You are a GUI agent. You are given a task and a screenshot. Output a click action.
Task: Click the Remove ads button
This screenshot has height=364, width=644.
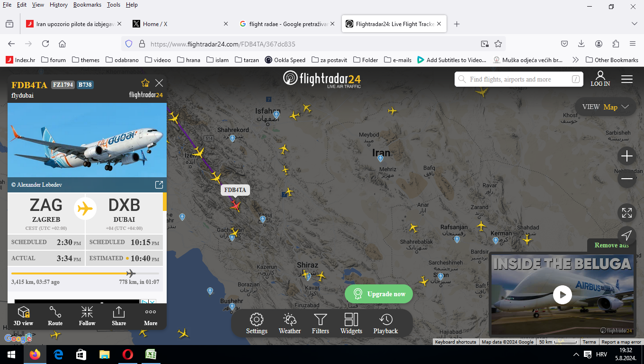tap(612, 245)
